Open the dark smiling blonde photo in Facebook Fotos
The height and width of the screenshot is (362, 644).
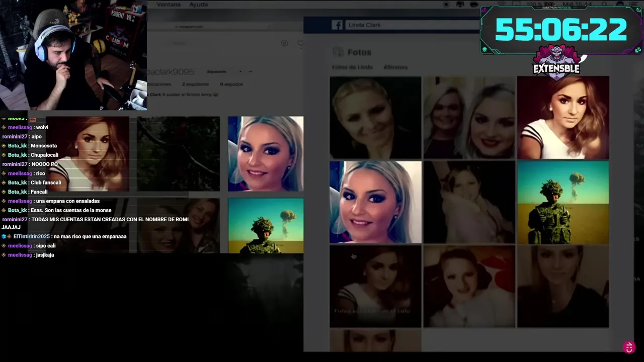click(375, 118)
